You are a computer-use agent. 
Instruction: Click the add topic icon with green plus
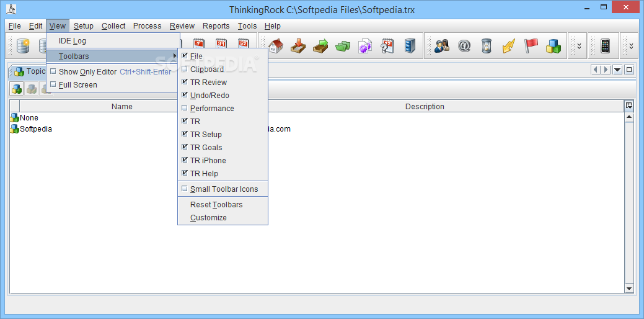point(17,89)
